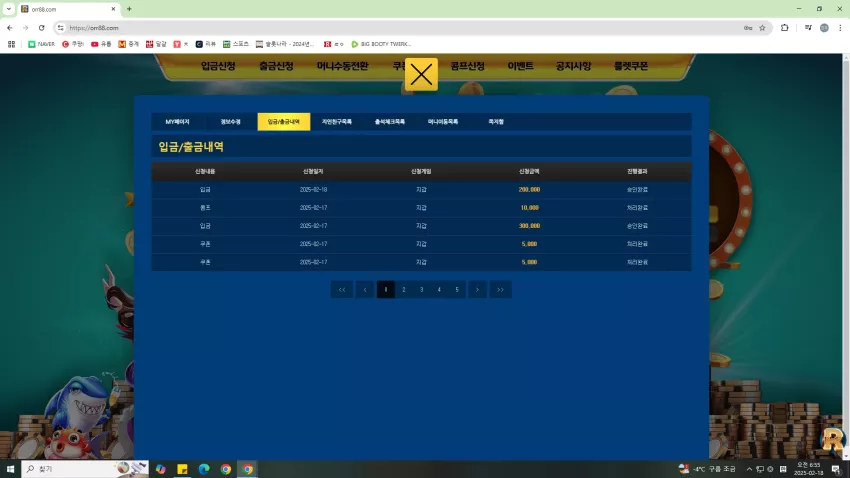
Task: Open Copilot from the taskbar
Action: (160, 469)
